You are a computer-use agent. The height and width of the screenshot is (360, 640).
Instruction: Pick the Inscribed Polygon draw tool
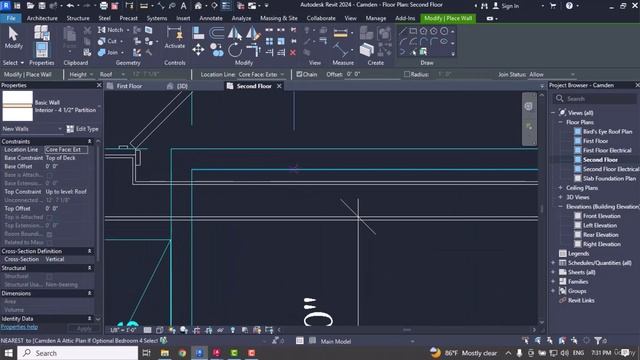423,31
